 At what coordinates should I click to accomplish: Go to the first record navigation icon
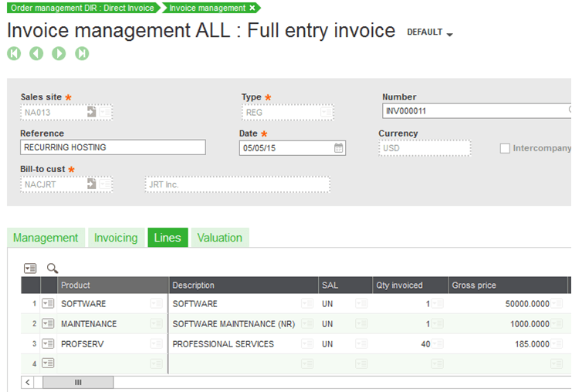coord(14,53)
